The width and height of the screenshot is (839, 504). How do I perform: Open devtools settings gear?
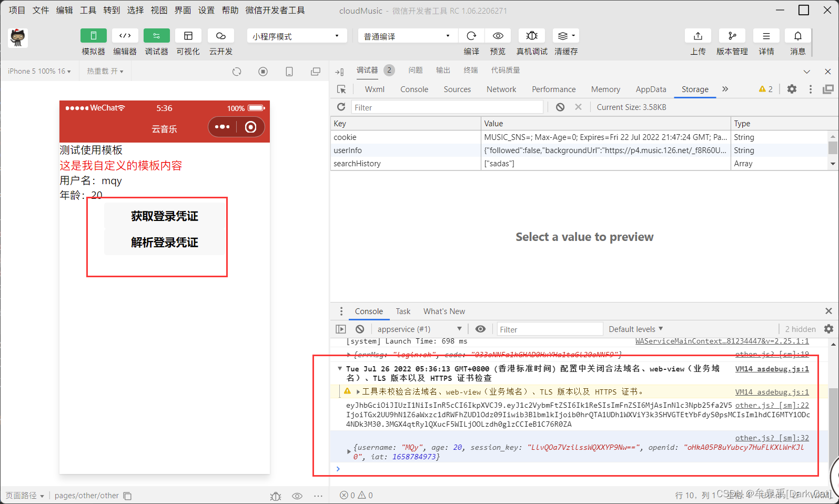tap(792, 89)
